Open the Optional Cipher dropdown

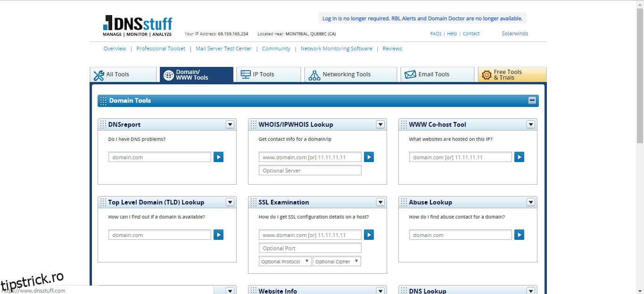pos(337,261)
